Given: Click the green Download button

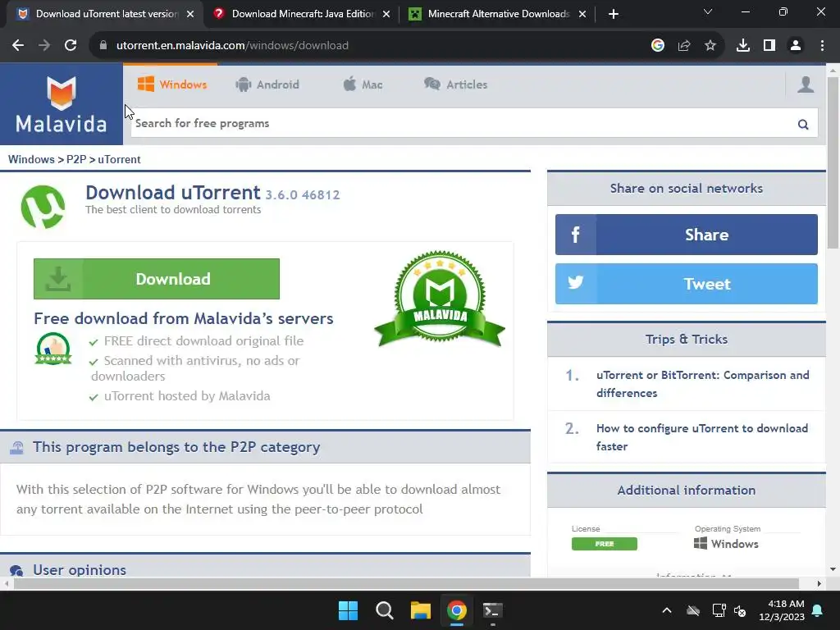Looking at the screenshot, I should pos(157,279).
